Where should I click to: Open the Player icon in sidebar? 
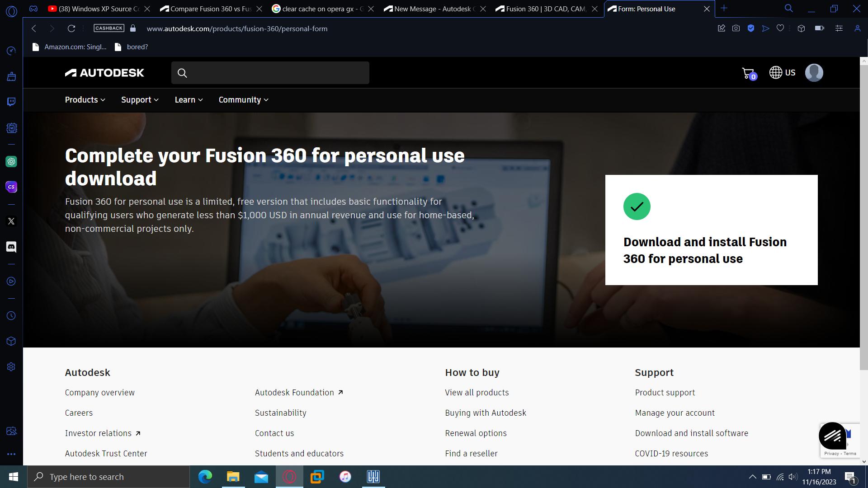(11, 282)
